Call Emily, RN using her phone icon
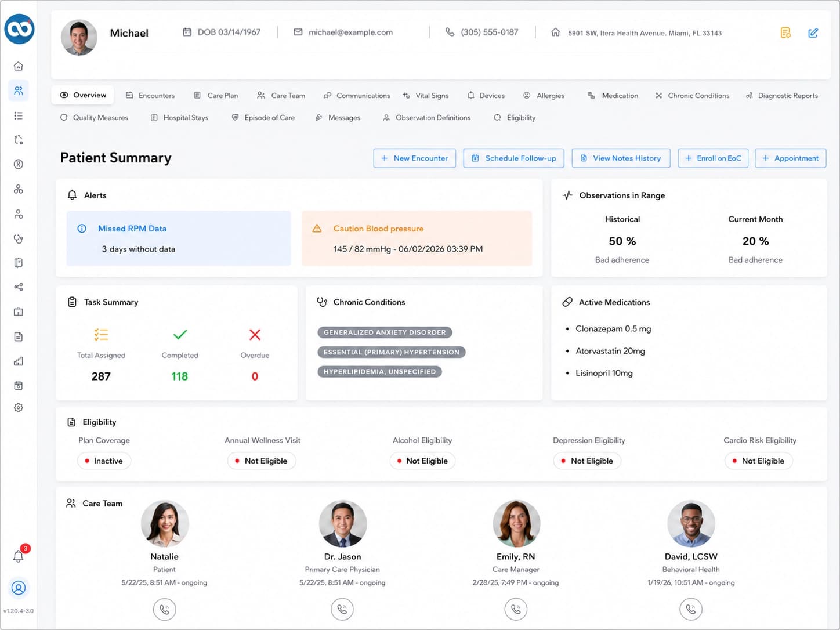Viewport: 840px width, 630px height. pos(516,609)
